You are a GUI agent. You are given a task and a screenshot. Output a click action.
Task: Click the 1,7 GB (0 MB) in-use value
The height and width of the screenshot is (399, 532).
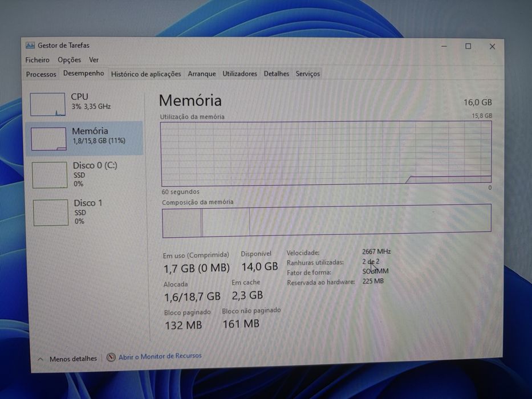pos(197,268)
